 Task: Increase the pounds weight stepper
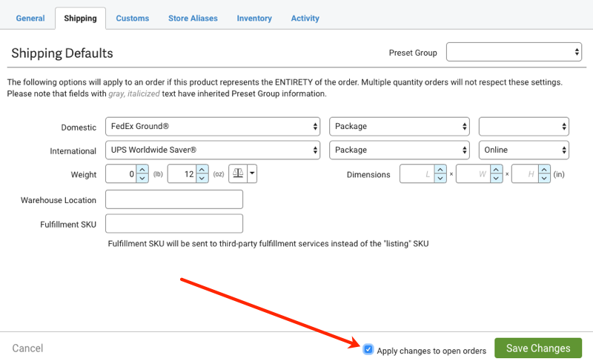pos(142,170)
